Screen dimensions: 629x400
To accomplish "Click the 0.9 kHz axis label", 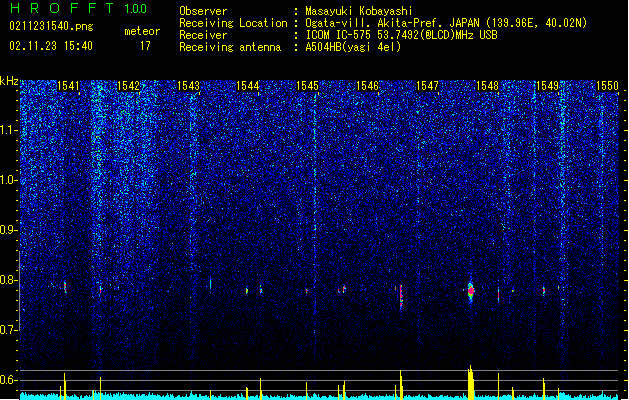I will [9, 230].
